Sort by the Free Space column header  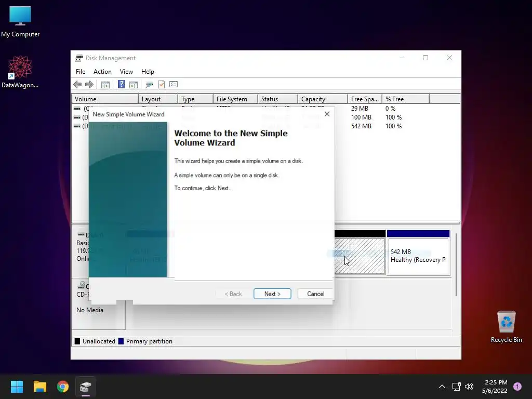tap(365, 99)
